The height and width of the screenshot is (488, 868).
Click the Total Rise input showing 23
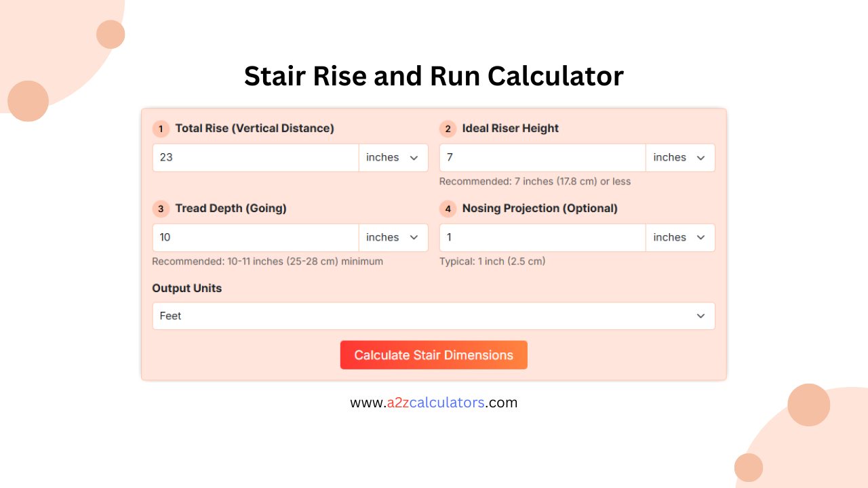tap(255, 157)
